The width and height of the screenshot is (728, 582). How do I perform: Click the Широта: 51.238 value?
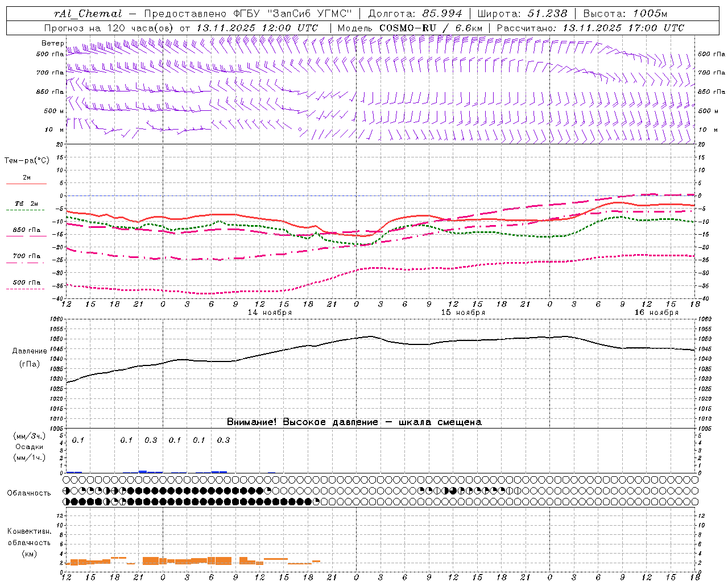click(x=522, y=14)
